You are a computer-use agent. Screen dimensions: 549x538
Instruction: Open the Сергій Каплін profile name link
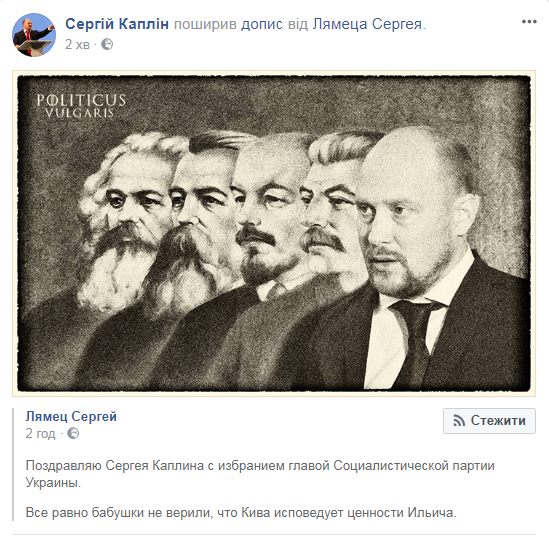tap(117, 24)
